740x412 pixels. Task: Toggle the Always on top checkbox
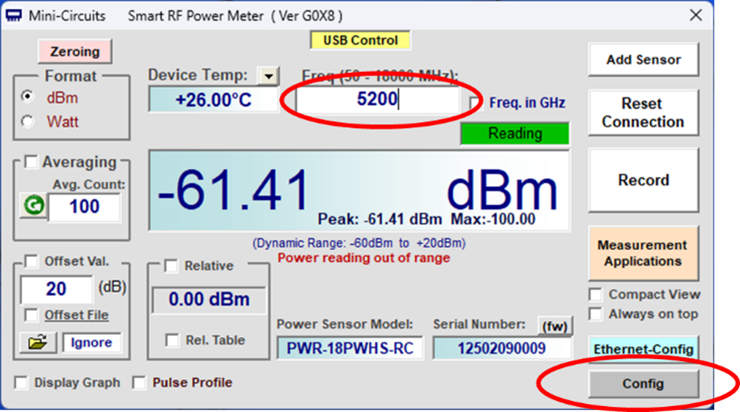(596, 314)
